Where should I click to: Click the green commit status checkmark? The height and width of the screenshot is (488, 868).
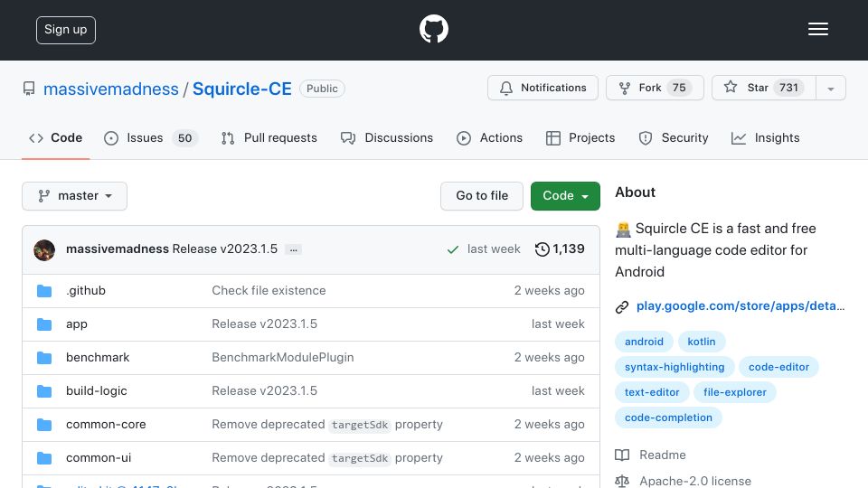(x=453, y=249)
